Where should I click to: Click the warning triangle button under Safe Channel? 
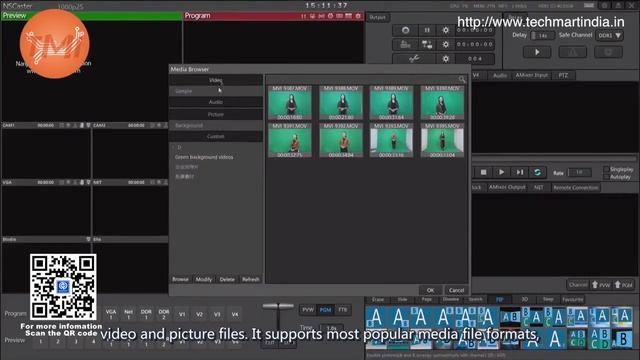[x=573, y=52]
